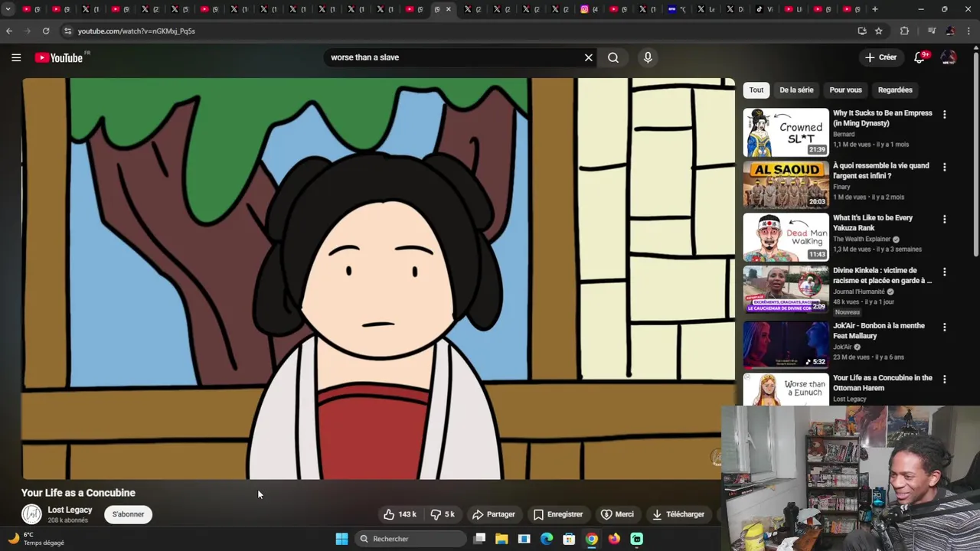Save the video with Enregistrer
Viewport: 980px width, 551px height.
pos(558,514)
